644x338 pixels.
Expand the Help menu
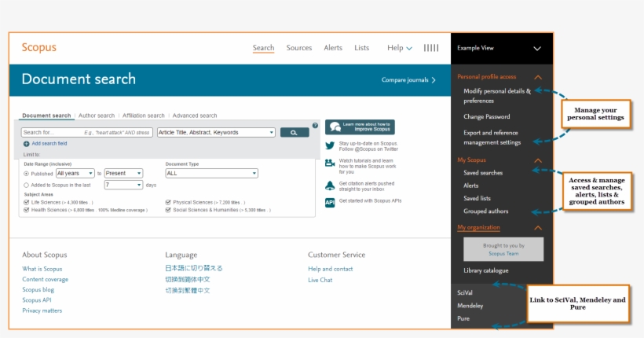400,48
